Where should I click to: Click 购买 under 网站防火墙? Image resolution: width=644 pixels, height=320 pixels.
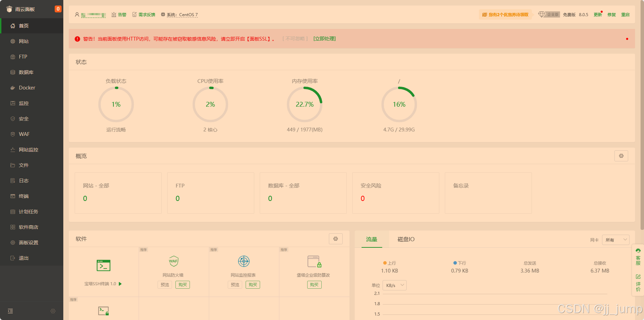[x=183, y=285]
